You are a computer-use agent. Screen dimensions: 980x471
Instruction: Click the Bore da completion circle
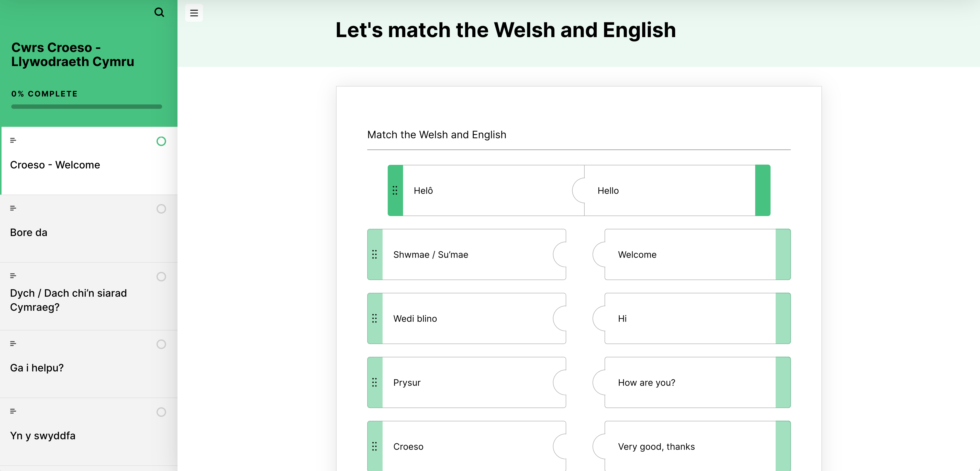tap(161, 209)
